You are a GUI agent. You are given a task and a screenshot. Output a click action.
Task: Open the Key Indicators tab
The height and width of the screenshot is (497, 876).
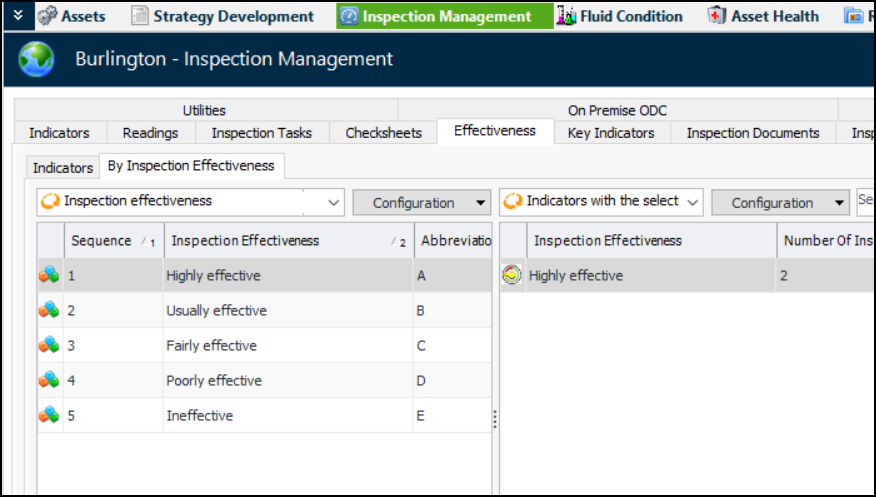point(611,133)
